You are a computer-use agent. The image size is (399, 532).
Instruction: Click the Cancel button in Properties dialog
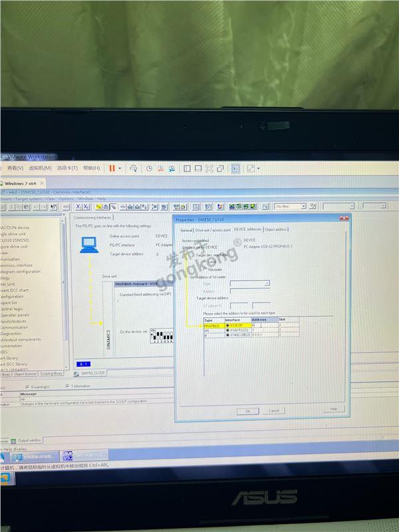273,410
